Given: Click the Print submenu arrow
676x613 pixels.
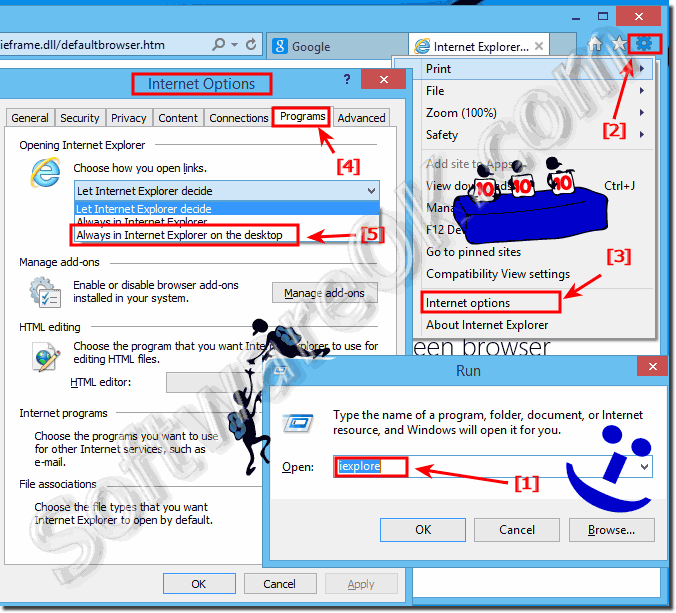Looking at the screenshot, I should pos(642,69).
